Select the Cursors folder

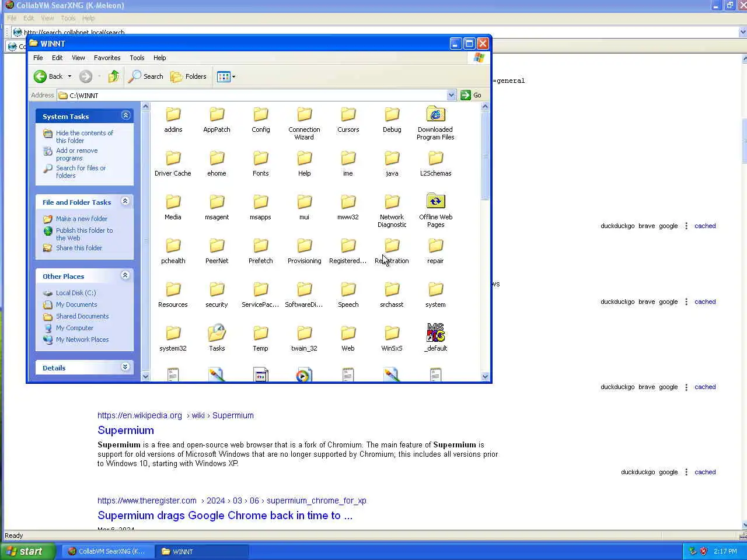click(348, 120)
